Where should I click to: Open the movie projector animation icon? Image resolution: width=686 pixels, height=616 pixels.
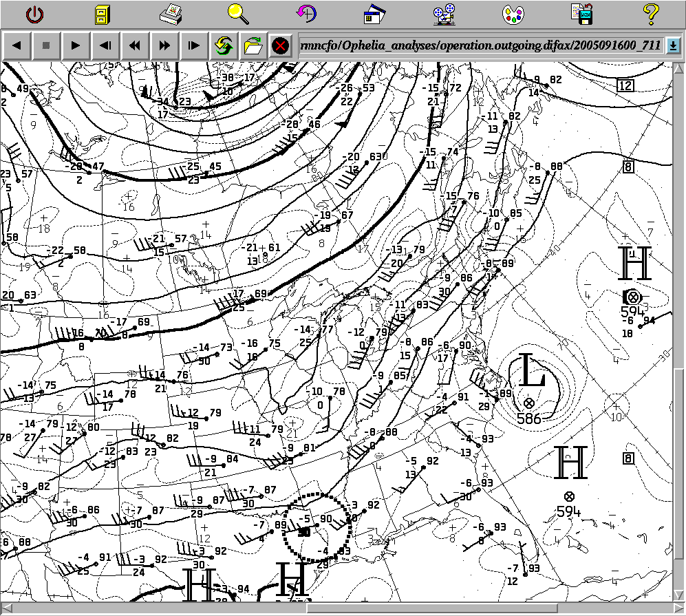click(444, 14)
